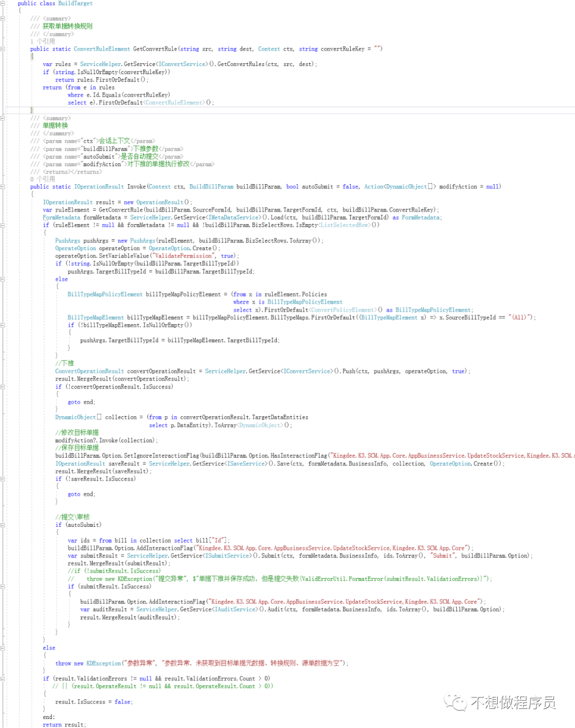The image size is (575, 728).
Task: Click ConvertRuleElement return type of GetConvertRule
Action: click(102, 49)
